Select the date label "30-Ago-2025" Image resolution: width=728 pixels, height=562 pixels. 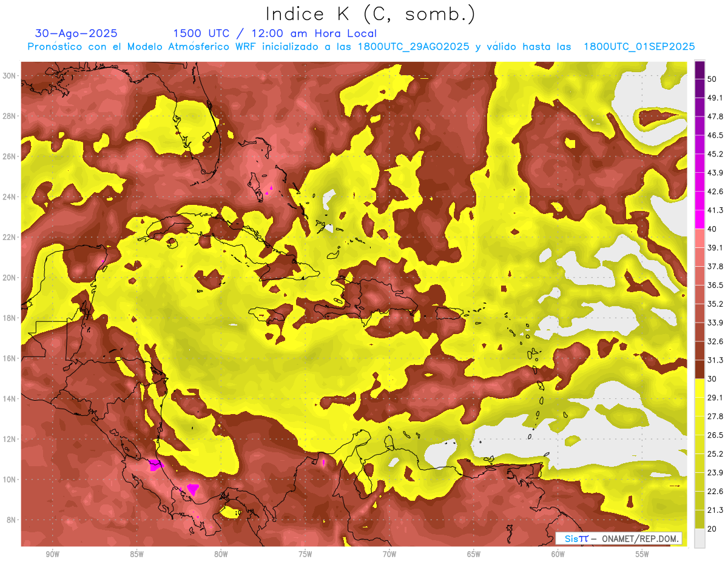click(76, 33)
